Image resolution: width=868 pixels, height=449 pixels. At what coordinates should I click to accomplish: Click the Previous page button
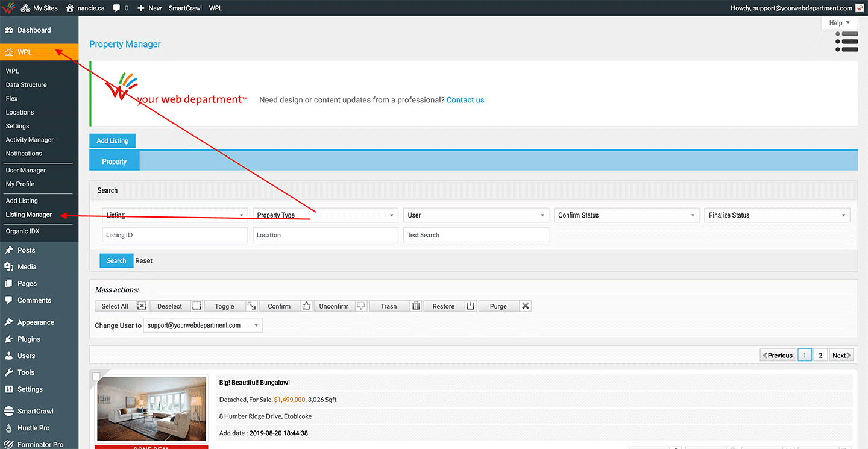click(778, 355)
